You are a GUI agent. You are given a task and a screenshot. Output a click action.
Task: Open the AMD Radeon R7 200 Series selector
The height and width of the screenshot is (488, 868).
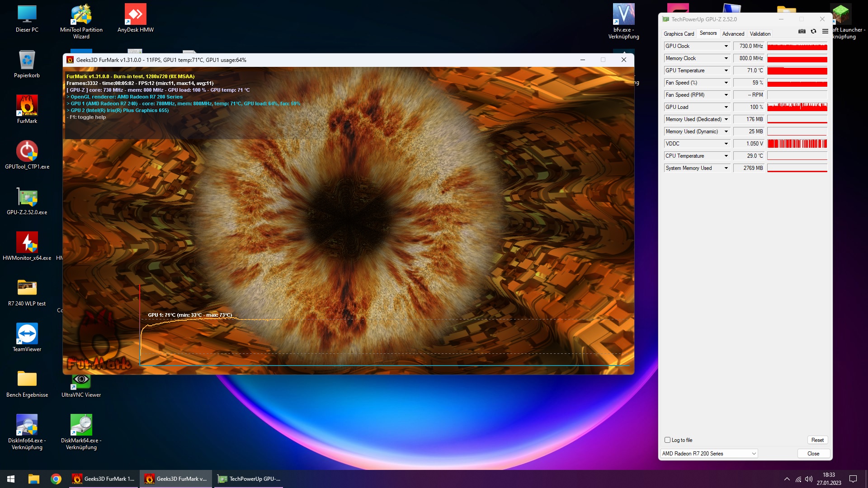coord(709,454)
